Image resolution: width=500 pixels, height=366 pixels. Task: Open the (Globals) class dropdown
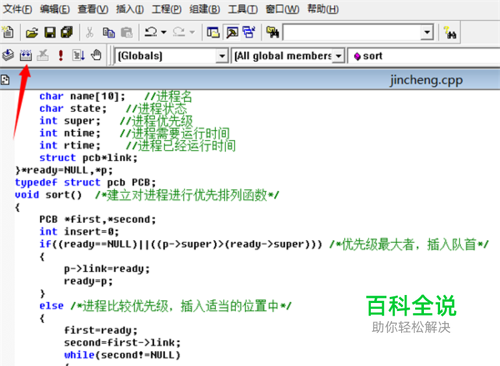(x=222, y=56)
